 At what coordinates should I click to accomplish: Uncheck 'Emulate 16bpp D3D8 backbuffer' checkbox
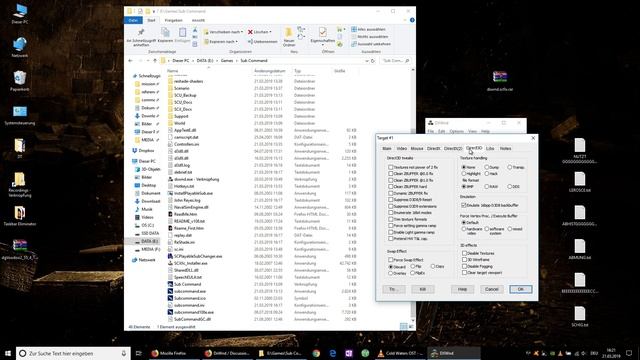point(464,205)
